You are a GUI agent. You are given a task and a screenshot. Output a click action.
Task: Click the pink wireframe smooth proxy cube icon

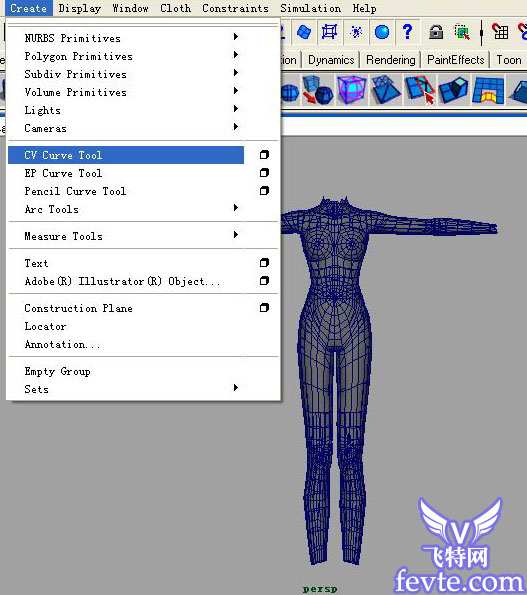point(352,90)
